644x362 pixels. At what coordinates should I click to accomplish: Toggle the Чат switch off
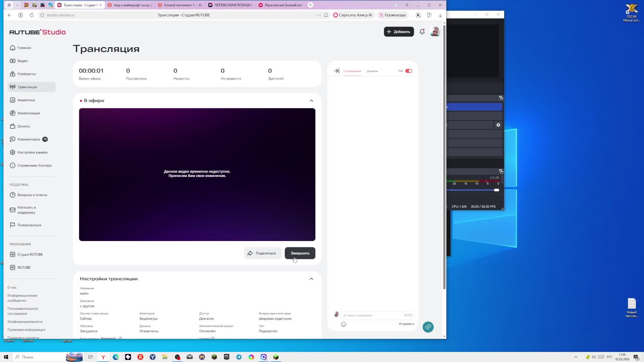(409, 71)
